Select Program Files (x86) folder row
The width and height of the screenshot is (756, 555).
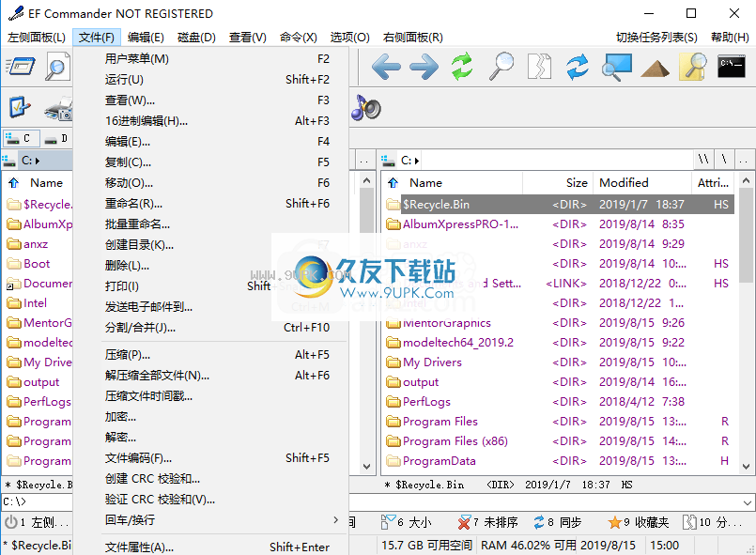pyautogui.click(x=560, y=441)
